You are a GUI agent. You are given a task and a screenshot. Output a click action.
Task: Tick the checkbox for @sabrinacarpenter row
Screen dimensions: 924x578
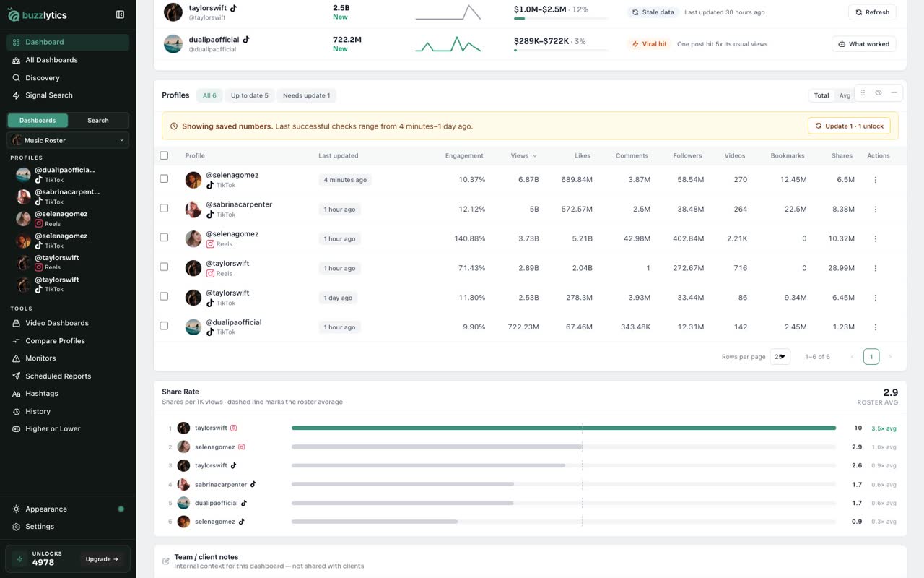[x=164, y=208]
